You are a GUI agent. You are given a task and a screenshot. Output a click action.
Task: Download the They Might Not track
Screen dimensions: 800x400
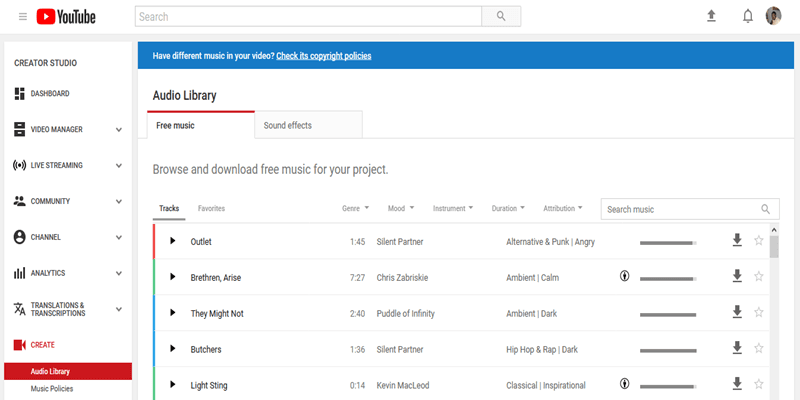tap(737, 312)
